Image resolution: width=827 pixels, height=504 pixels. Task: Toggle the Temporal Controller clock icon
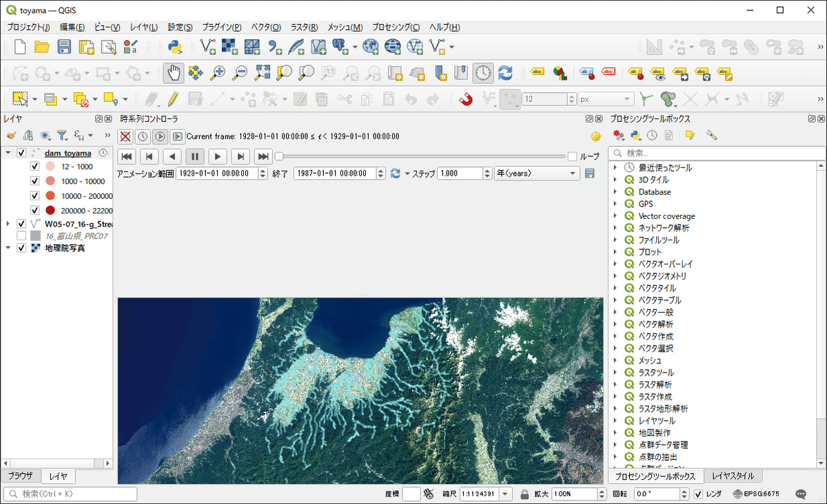(483, 72)
